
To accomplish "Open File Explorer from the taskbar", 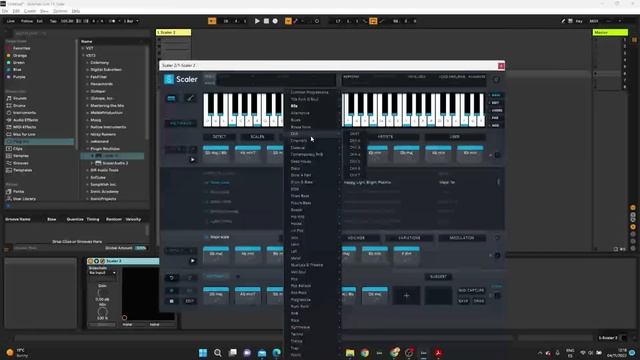I will (350, 353).
